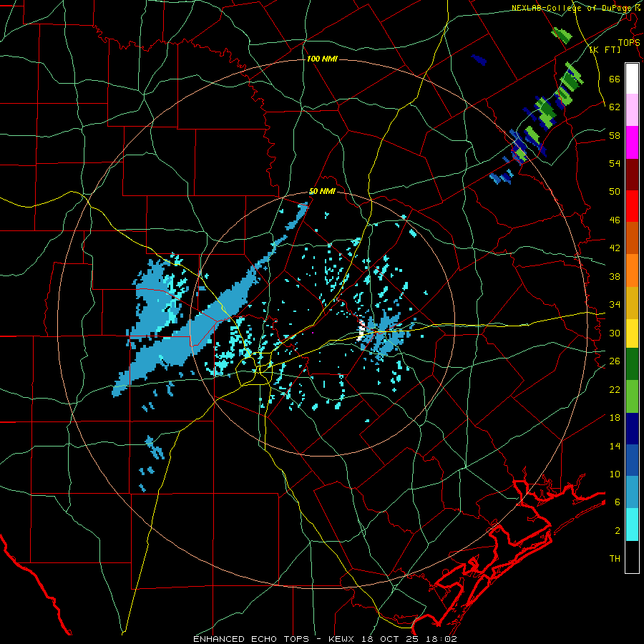
Task: Click the 50 NMI range ring label
Action: 322,191
